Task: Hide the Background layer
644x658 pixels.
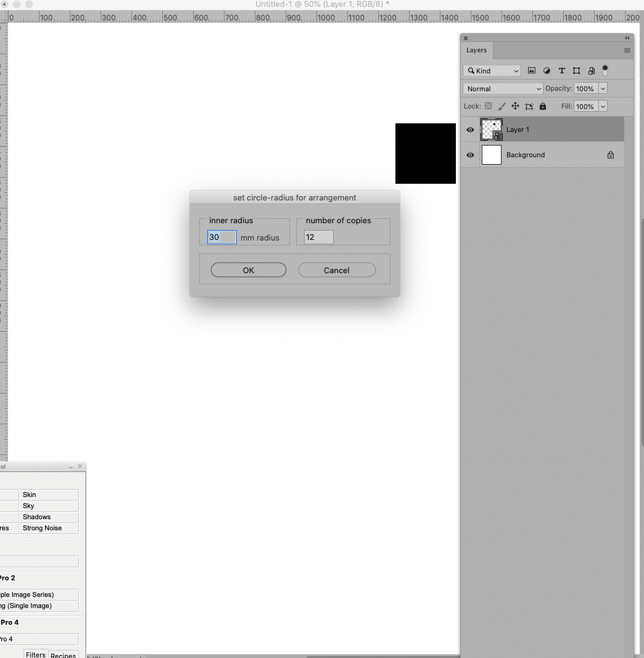Action: pyautogui.click(x=470, y=155)
